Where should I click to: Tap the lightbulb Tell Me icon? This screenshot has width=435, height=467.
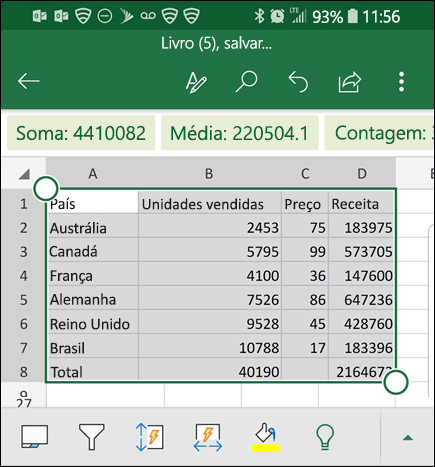[x=325, y=437]
